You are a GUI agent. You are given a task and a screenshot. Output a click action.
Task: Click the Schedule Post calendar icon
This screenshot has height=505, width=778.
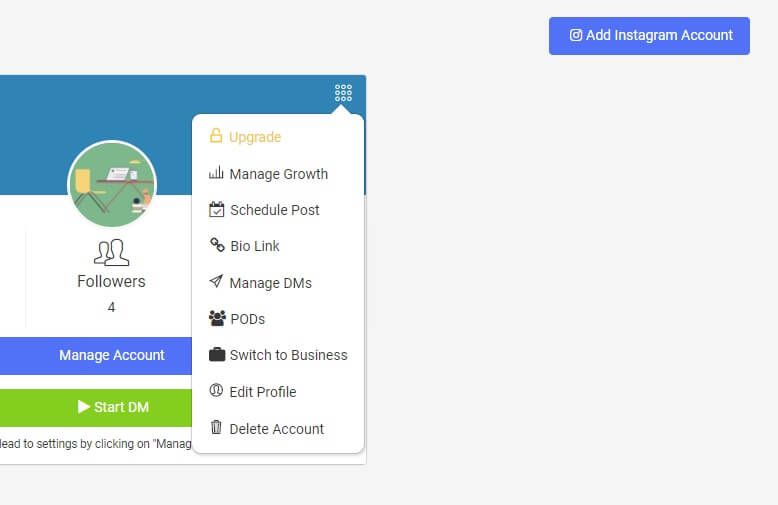pyautogui.click(x=217, y=209)
